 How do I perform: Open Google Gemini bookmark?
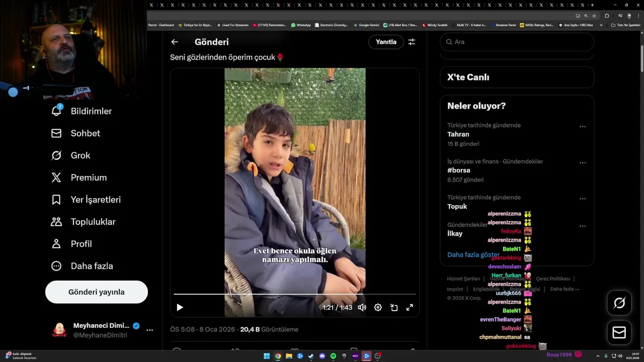click(366, 25)
